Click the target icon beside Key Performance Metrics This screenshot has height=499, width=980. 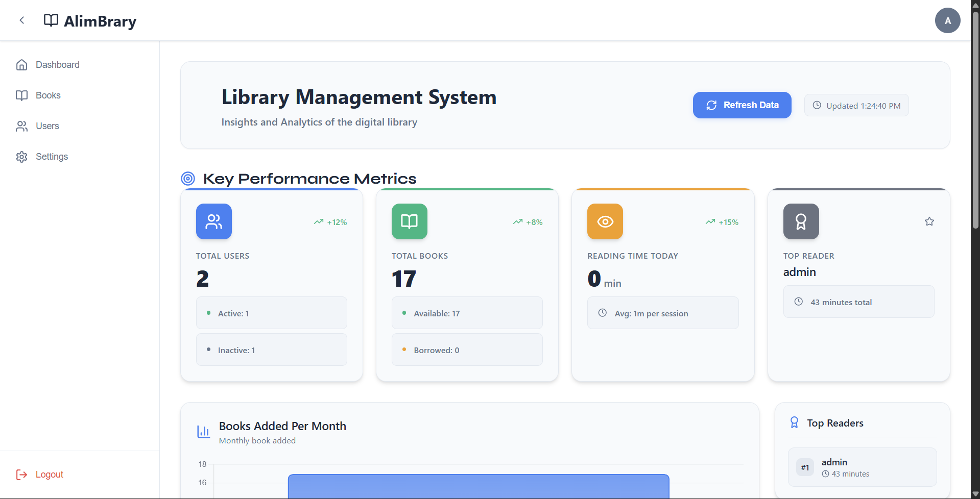pyautogui.click(x=188, y=178)
